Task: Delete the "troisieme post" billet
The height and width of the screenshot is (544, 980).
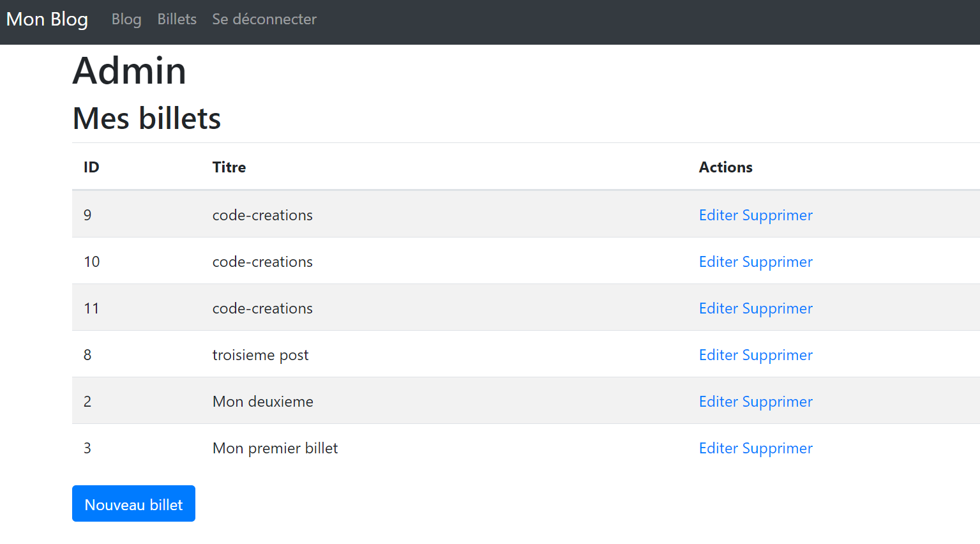Action: (777, 355)
